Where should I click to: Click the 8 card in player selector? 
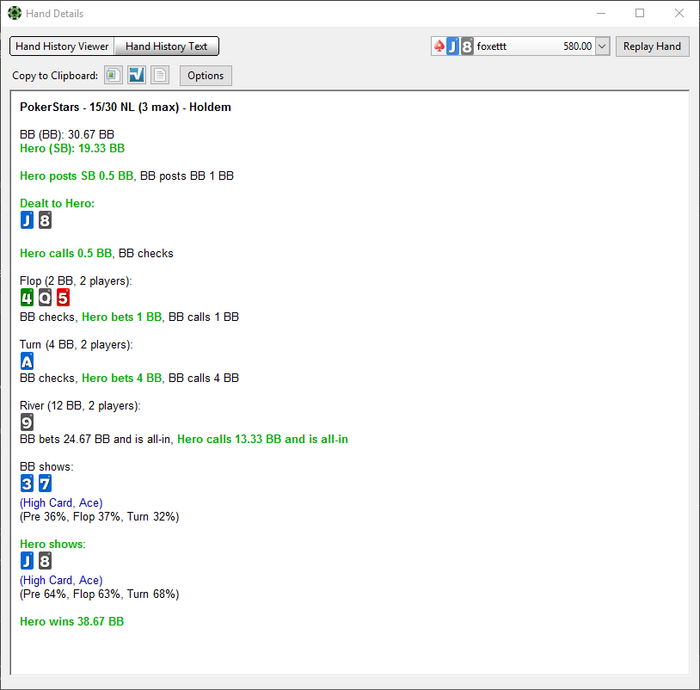(467, 46)
